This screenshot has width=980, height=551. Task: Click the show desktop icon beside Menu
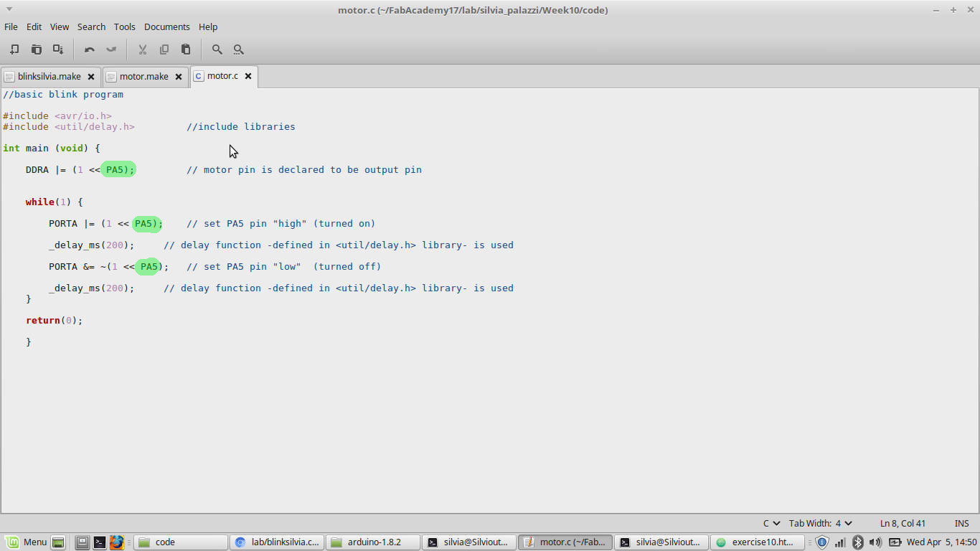[x=59, y=542]
